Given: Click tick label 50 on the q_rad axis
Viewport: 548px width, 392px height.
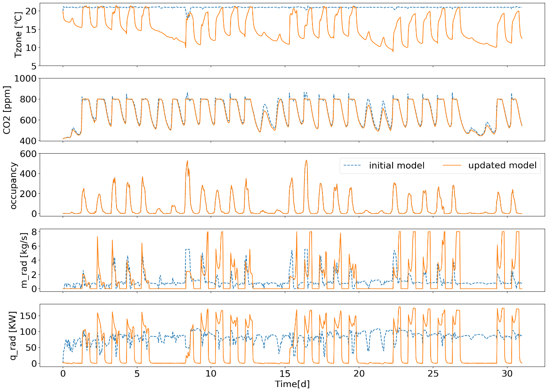Looking at the screenshot, I should (x=31, y=348).
